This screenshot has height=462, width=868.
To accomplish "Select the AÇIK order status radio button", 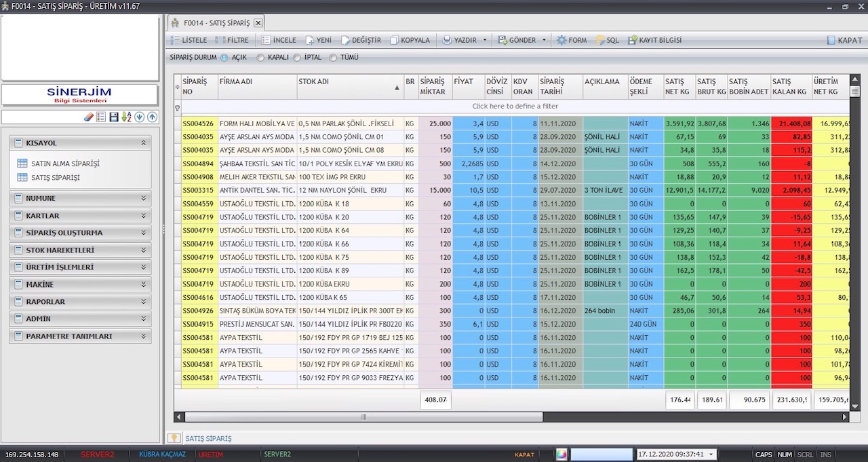I will [224, 58].
